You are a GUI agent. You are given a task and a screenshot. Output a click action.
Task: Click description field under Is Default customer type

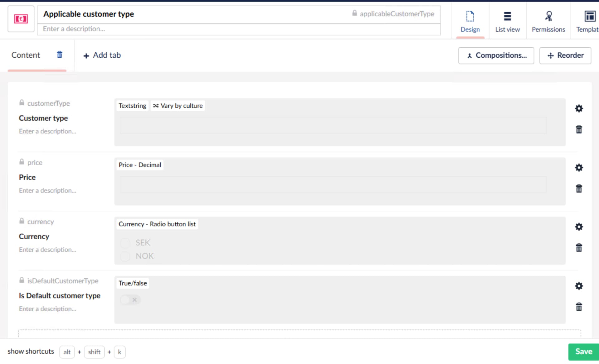point(47,309)
